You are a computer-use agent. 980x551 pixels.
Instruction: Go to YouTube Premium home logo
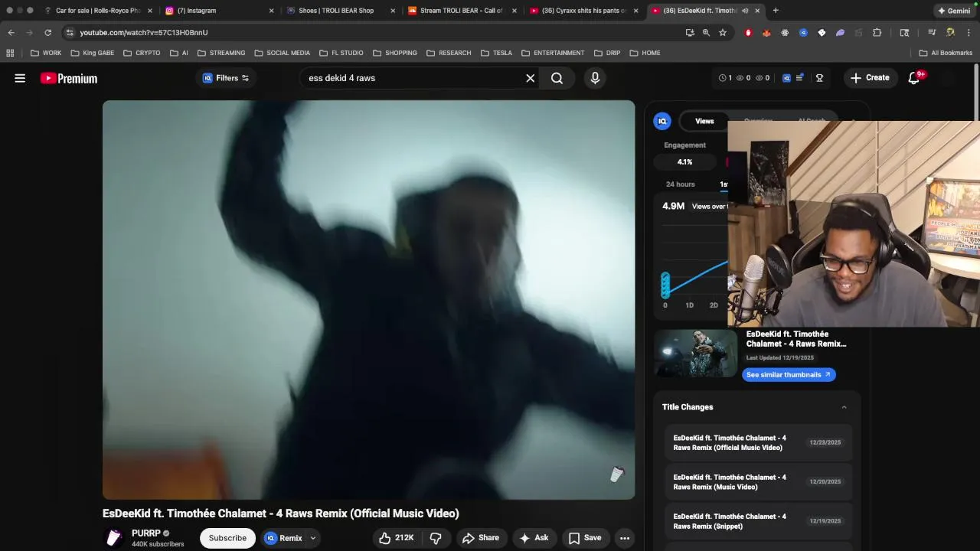tap(69, 78)
